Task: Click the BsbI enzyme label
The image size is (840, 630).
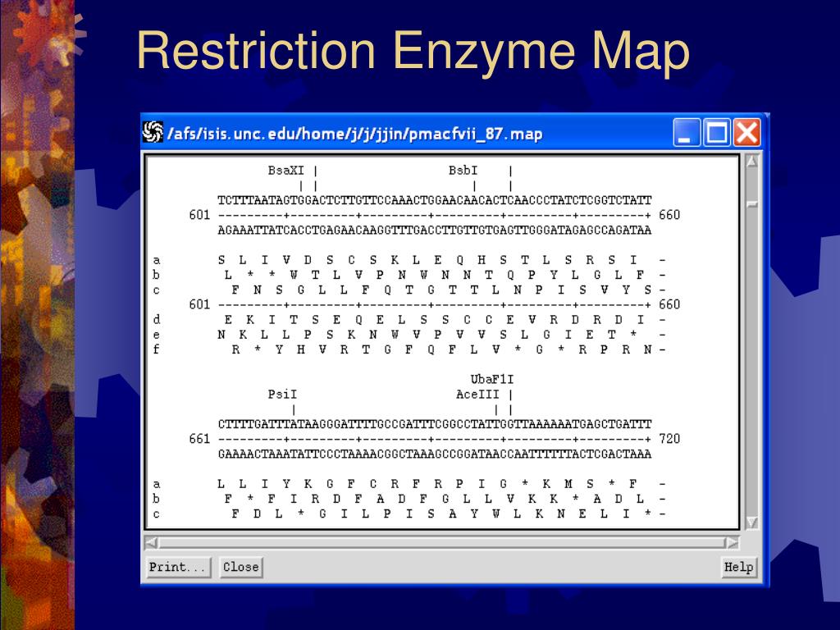Action: 463,171
